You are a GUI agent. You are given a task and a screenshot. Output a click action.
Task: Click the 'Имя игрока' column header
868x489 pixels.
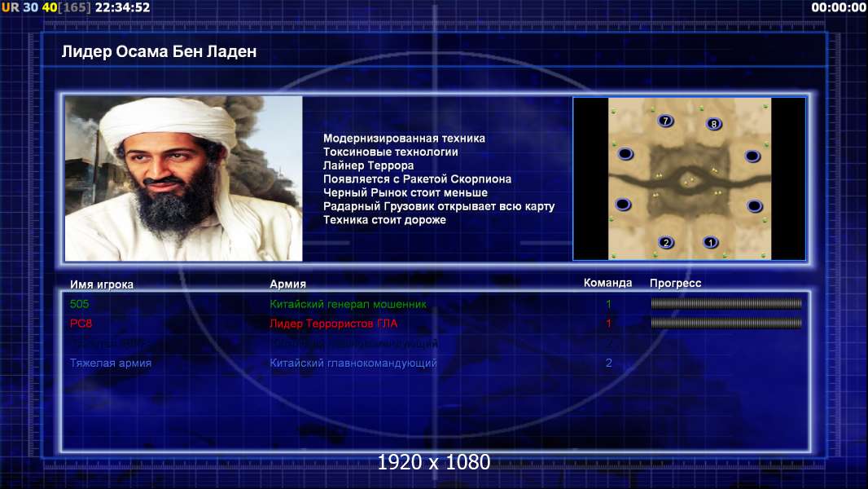click(x=101, y=284)
